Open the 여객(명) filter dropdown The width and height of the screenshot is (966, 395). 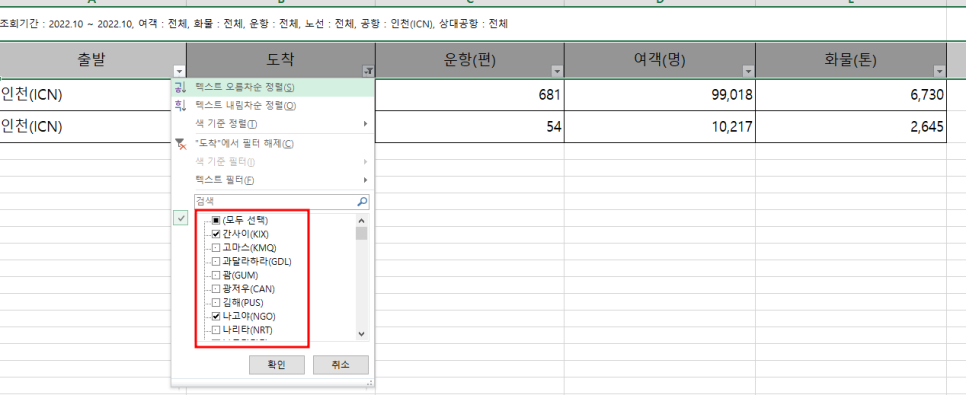tap(749, 71)
